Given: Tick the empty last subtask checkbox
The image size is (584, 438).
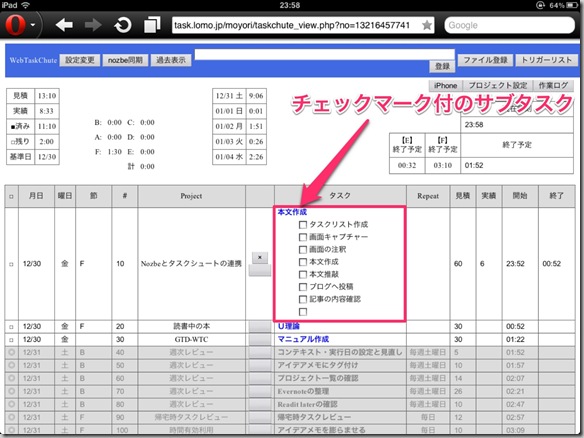Looking at the screenshot, I should point(303,312).
